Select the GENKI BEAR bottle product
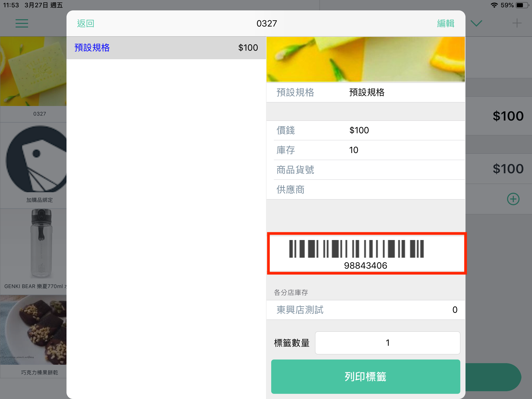This screenshot has height=399, width=532. tap(33, 252)
